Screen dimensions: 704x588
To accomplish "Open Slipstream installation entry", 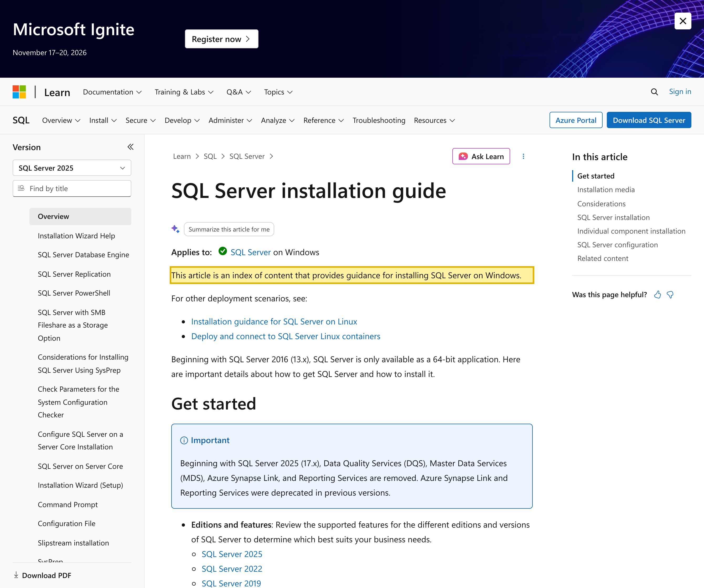I will [73, 543].
